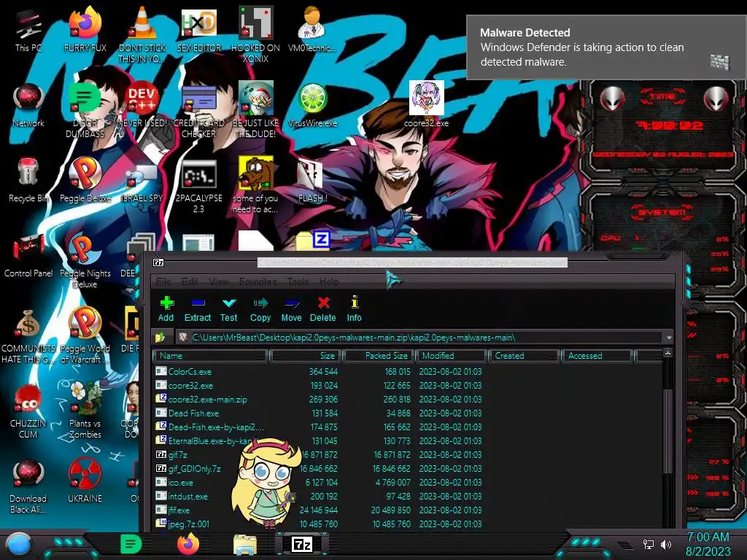
Task: Open the Network desktop icon
Action: tap(28, 106)
